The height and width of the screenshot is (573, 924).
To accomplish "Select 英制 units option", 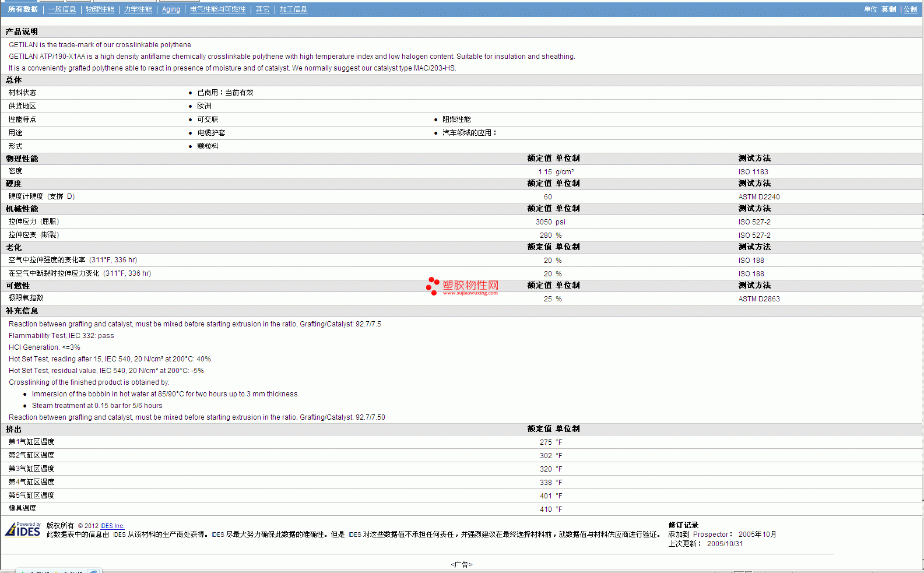I will [888, 9].
